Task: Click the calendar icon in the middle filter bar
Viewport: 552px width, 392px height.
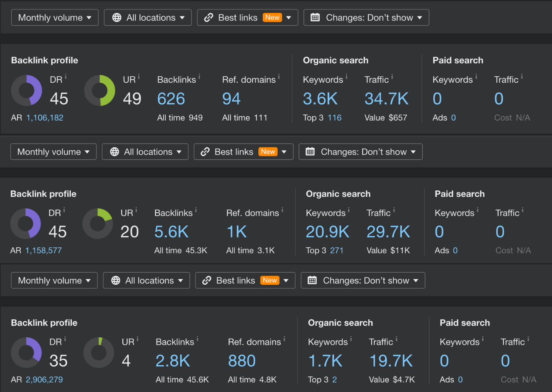Action: click(310, 152)
